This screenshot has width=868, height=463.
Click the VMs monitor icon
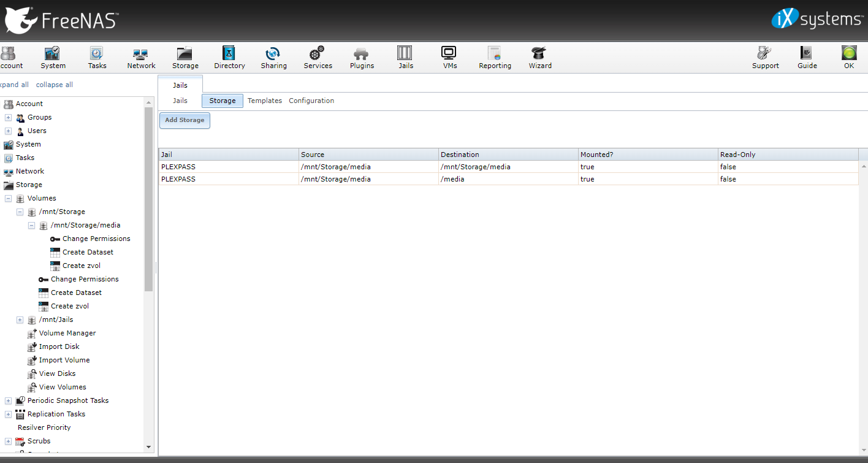tap(449, 54)
